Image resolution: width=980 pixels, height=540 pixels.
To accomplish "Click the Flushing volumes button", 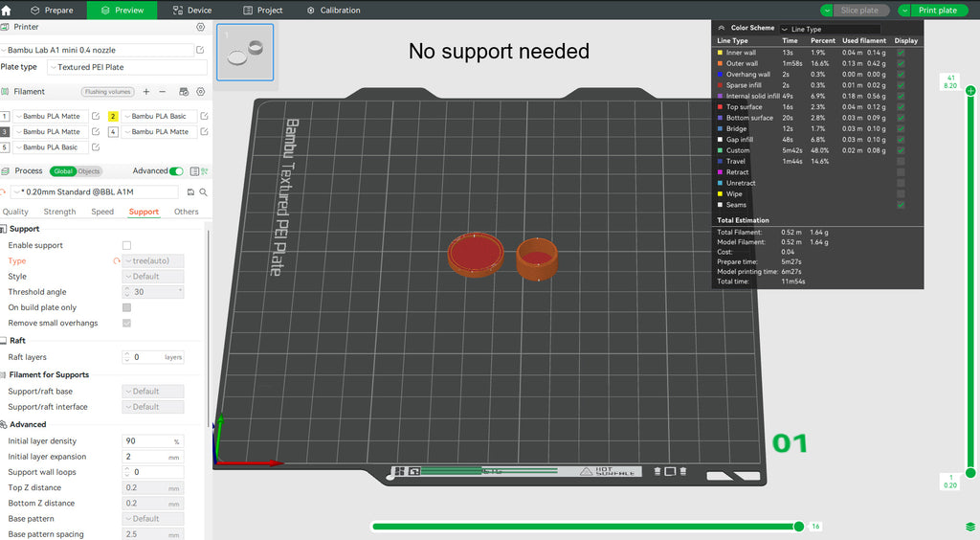I will (x=108, y=92).
